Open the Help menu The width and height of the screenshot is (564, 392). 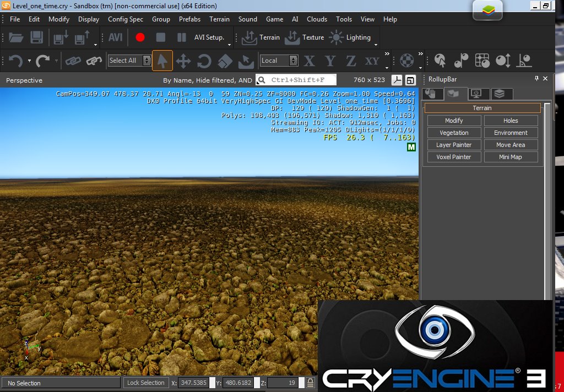pyautogui.click(x=390, y=19)
